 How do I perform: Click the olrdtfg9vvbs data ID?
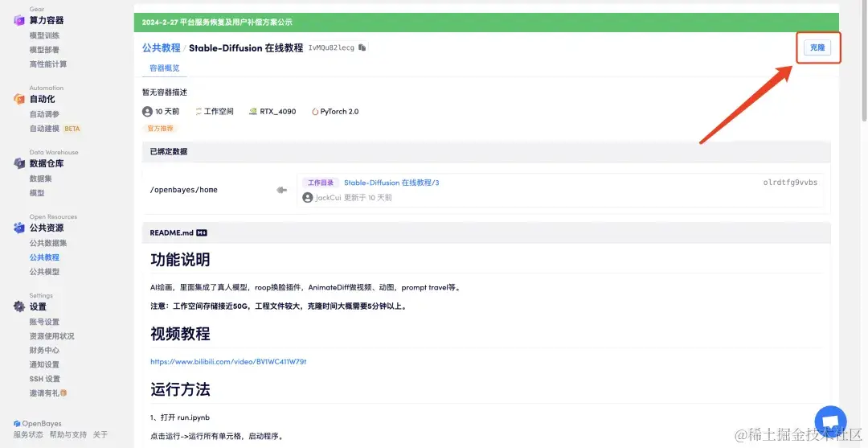pyautogui.click(x=790, y=183)
